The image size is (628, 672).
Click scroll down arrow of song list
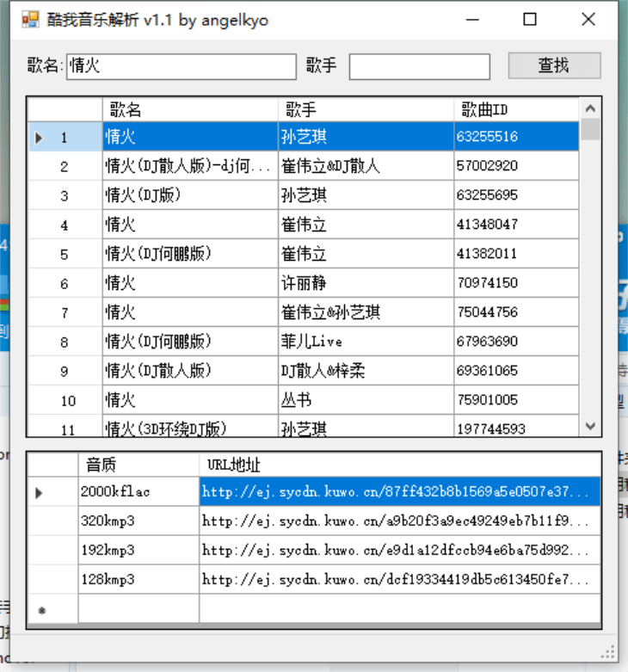point(590,426)
